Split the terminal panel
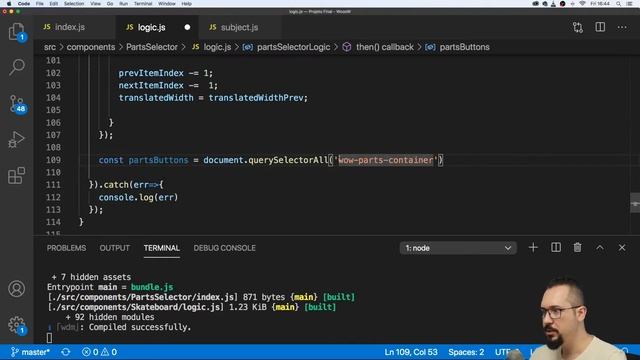Screen dimensions: 640x360 pyautogui.click(x=556, y=248)
